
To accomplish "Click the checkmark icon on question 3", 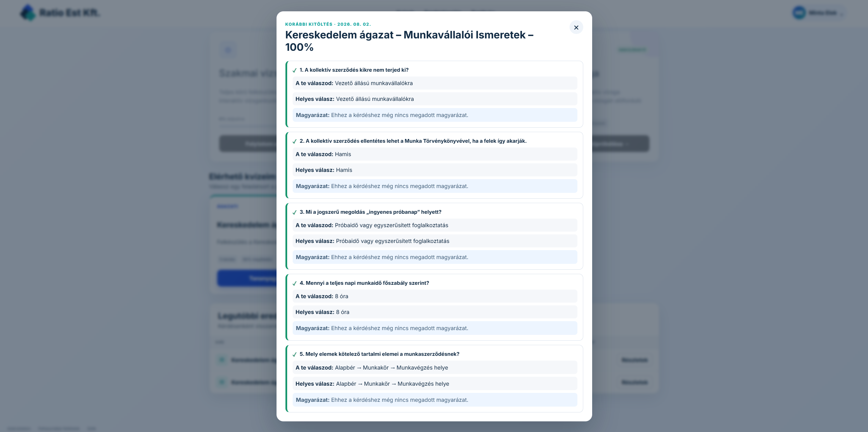I will 294,212.
